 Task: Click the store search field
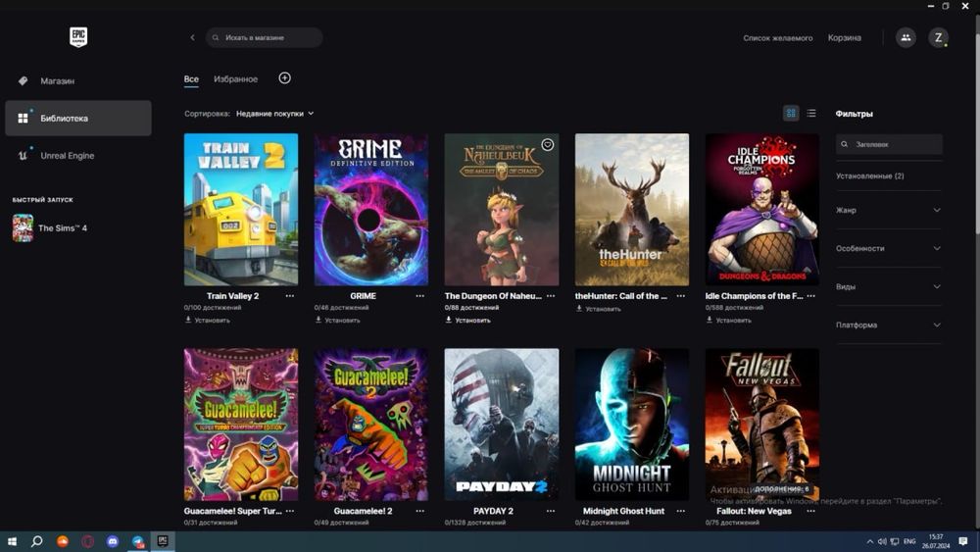tap(265, 37)
